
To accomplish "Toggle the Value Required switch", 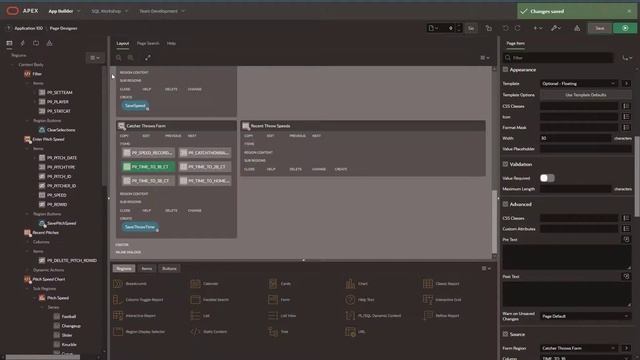I will 547,178.
